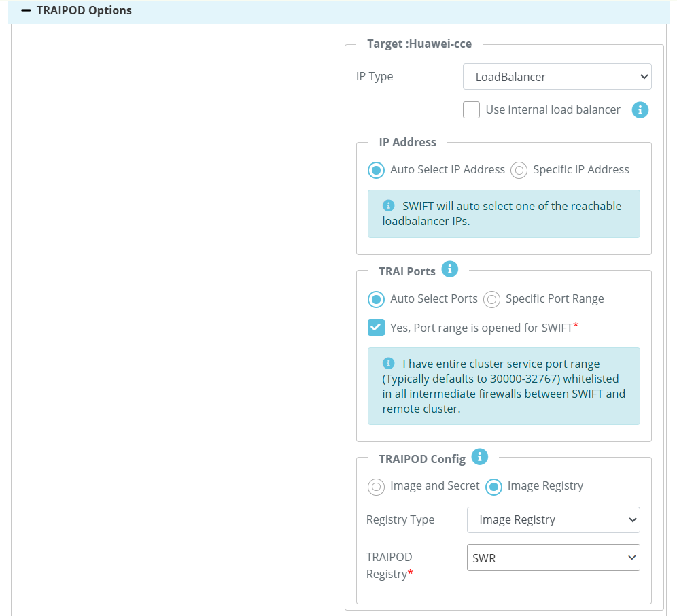Screen dimensions: 677x616
Task: Enable Use internal load balancer checkbox
Action: (471, 109)
